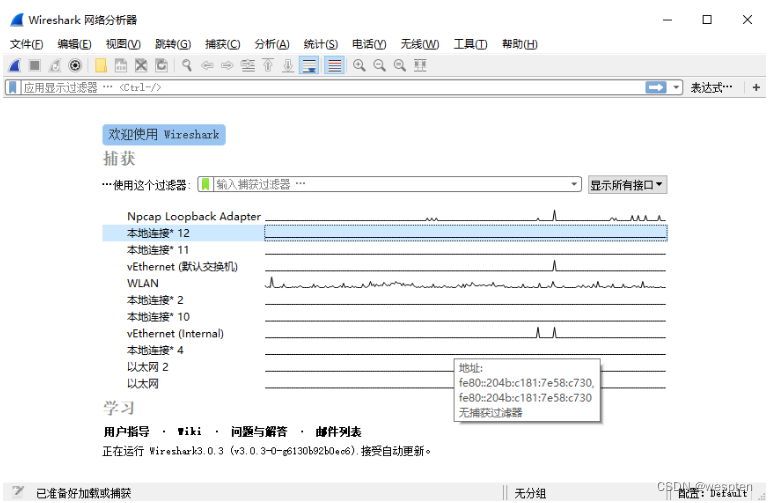This screenshot has height=503, width=768.
Task: Click in the capture filter input field
Action: pos(391,184)
